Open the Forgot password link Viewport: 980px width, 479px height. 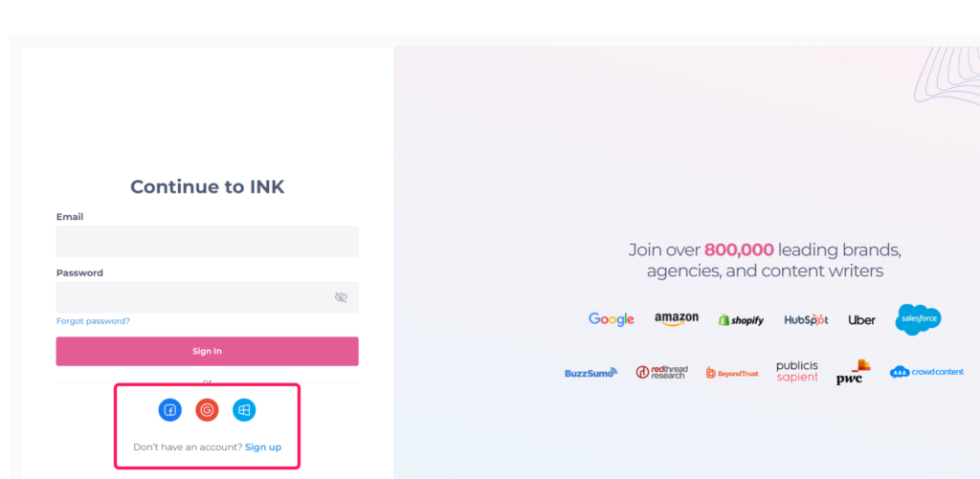[93, 321]
